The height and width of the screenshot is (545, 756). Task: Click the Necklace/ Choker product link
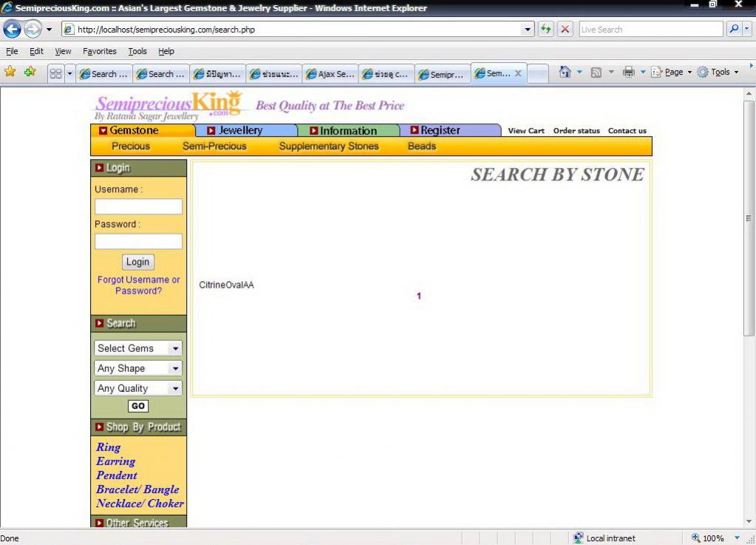click(140, 504)
